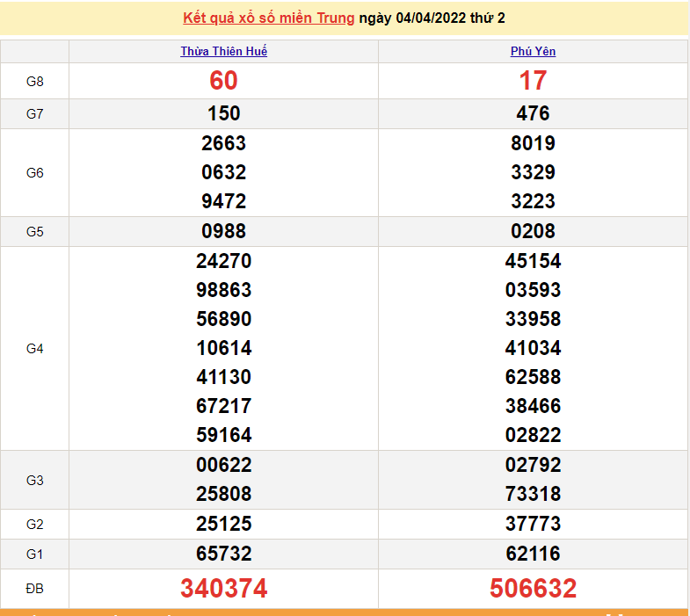
Task: Select the G4 number 10614
Action: tap(223, 348)
